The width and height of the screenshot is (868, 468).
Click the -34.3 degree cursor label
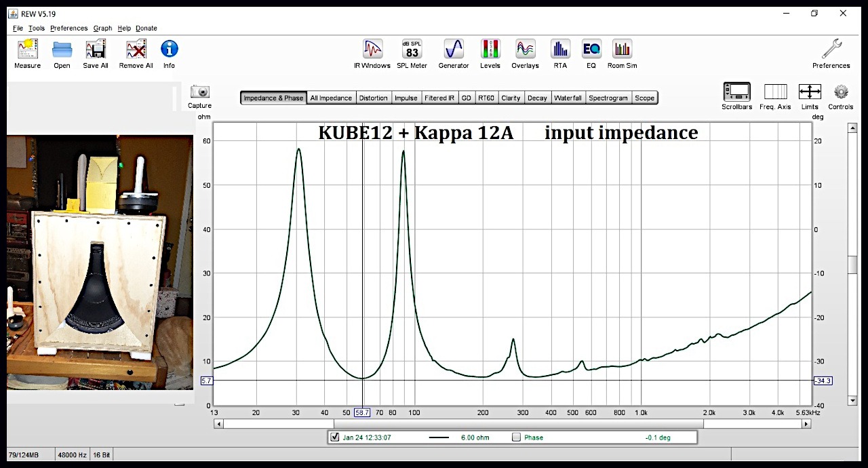823,381
